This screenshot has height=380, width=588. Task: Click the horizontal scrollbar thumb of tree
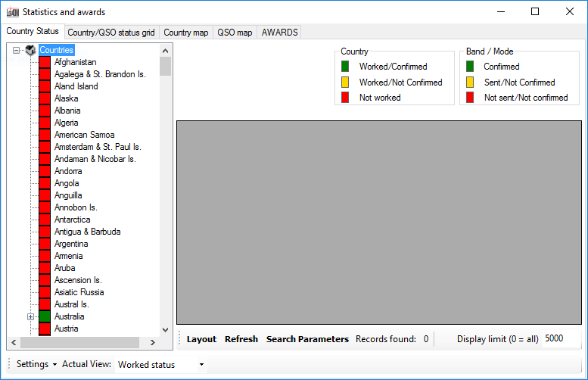click(x=80, y=342)
